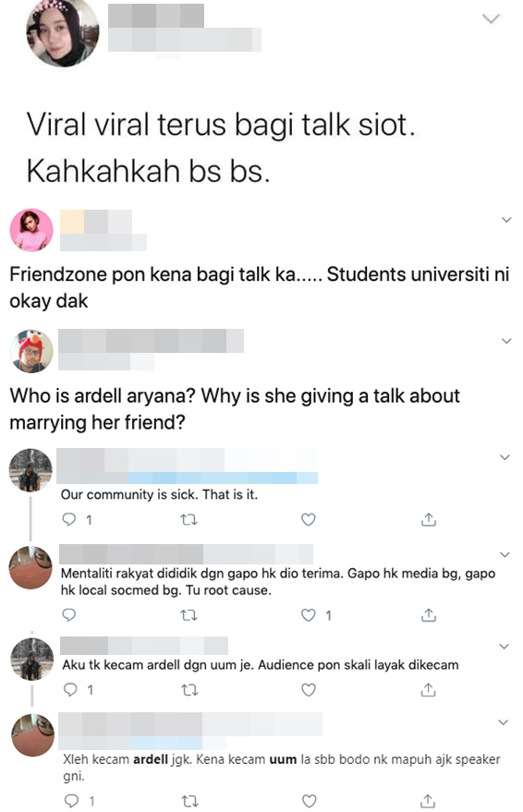Retweet the "Mentaliti rakyat" tweet
Screen dimensions: 523x812
189,615
